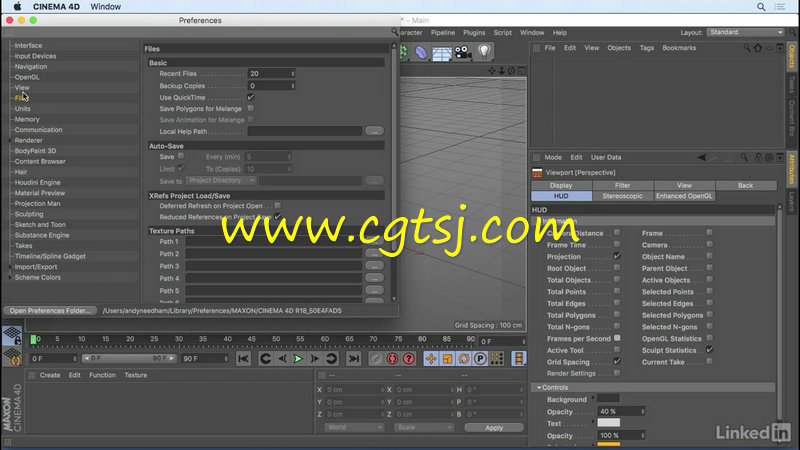Click the Apply button in coordinates panel
This screenshot has height=450, width=800.
pyautogui.click(x=494, y=428)
